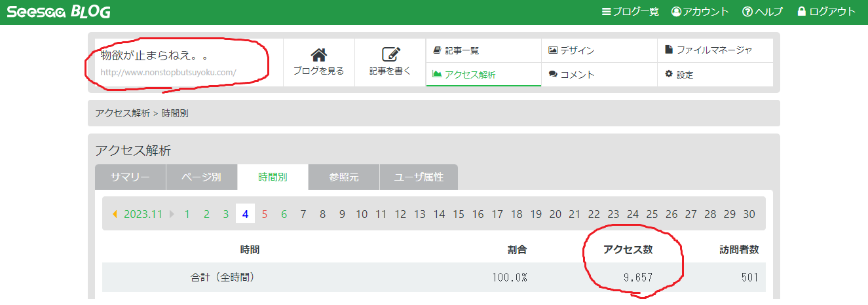Image resolution: width=868 pixels, height=305 pixels.
Task: Click the house icon for ブログを見る
Action: pos(318,54)
